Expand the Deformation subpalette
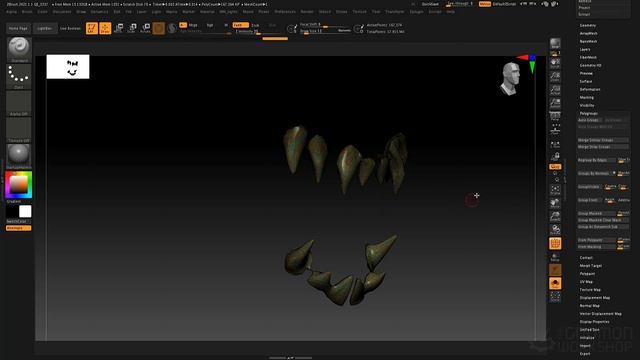The width and height of the screenshot is (640, 360). coord(590,89)
